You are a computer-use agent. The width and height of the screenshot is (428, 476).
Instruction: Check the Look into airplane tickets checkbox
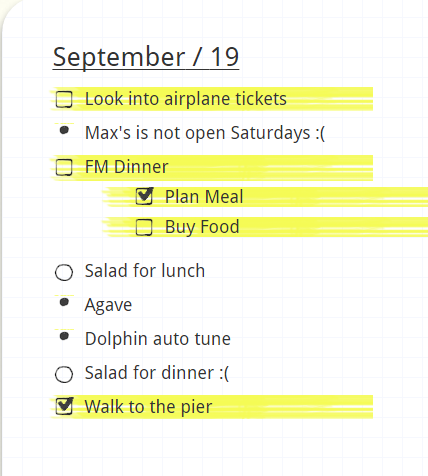pyautogui.click(x=64, y=99)
